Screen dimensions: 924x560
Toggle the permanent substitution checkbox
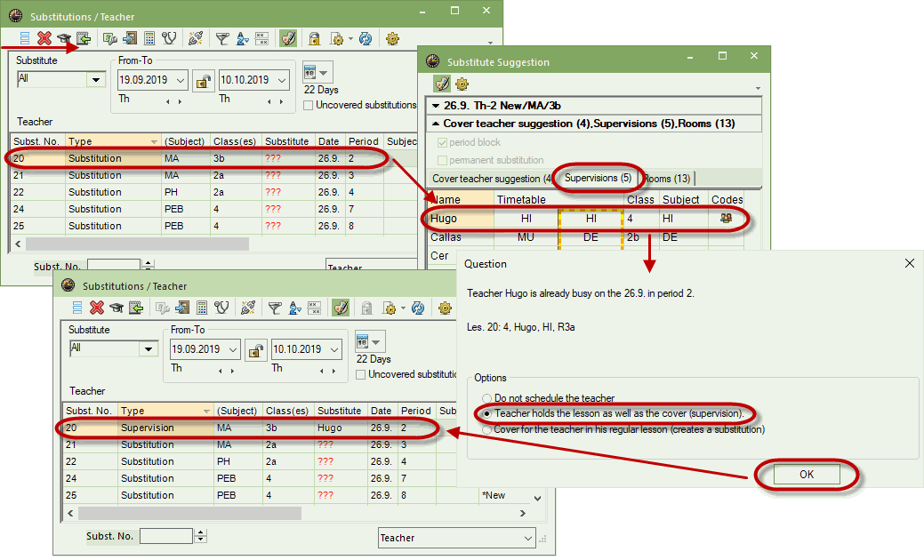tap(442, 160)
